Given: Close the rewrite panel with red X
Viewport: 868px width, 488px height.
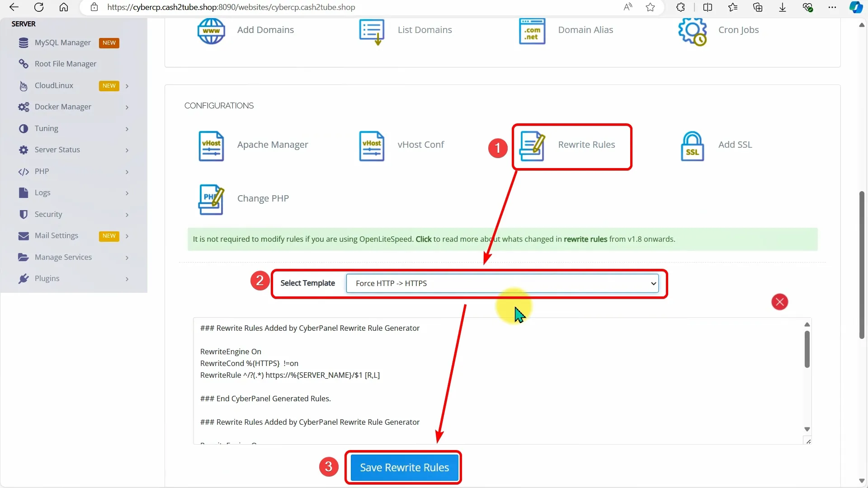Looking at the screenshot, I should tap(779, 302).
